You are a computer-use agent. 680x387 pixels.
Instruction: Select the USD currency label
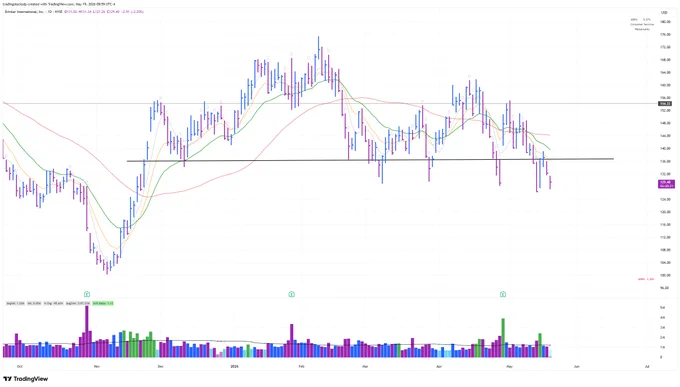point(664,13)
